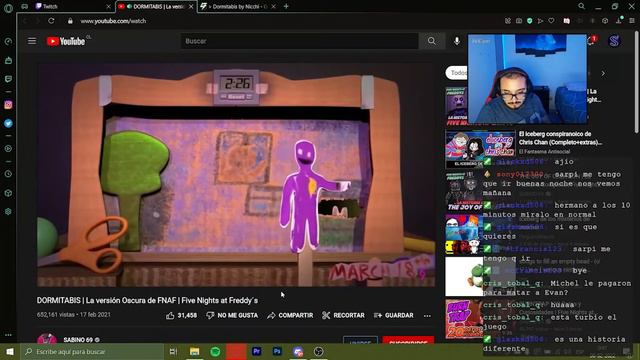Click the RECORTAR clip button

[x=343, y=315]
